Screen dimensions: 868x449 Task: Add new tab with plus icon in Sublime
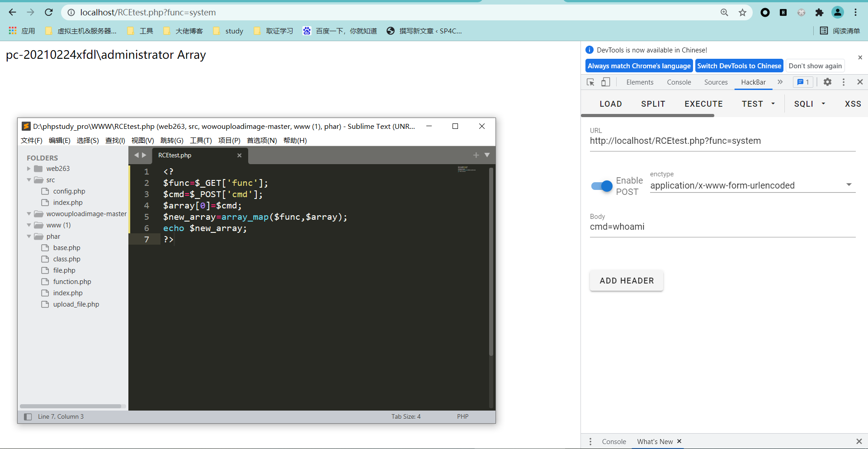point(476,155)
